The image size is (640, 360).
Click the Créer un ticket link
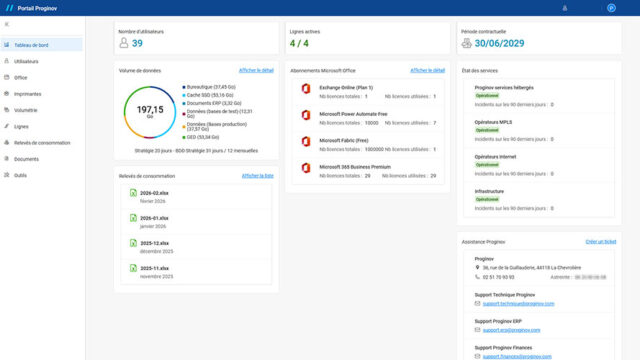point(601,242)
